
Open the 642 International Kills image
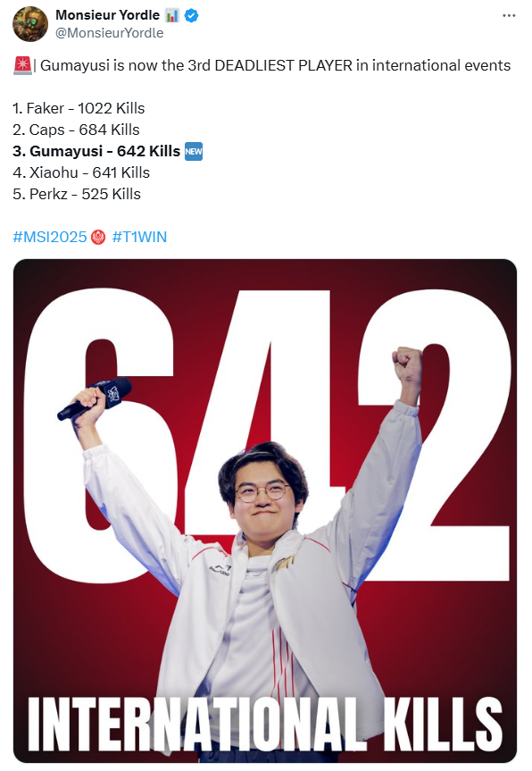pos(265,511)
